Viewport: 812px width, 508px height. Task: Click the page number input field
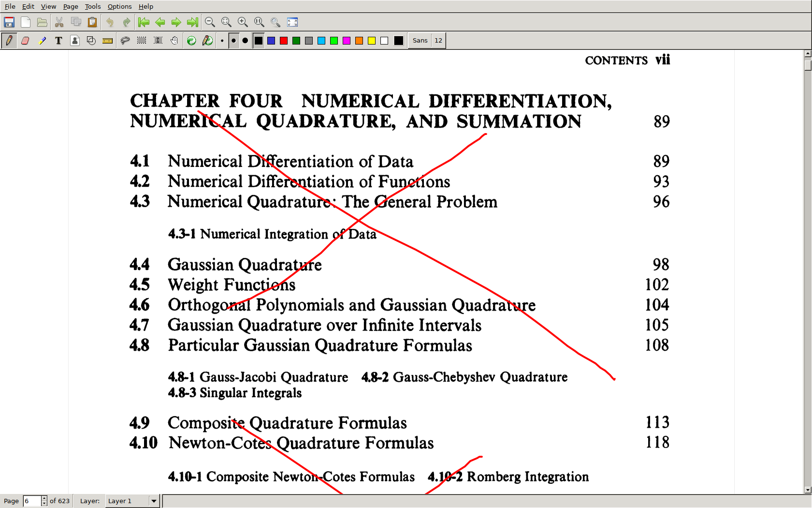tap(32, 501)
